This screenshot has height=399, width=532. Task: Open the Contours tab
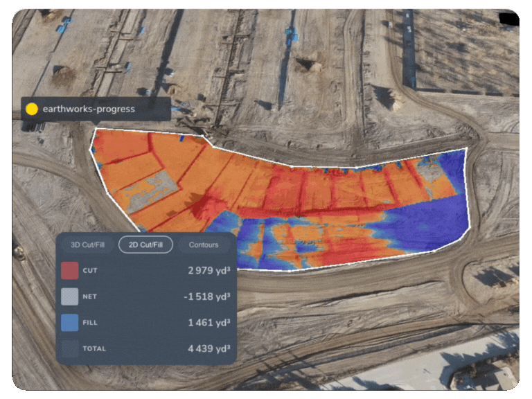point(204,245)
